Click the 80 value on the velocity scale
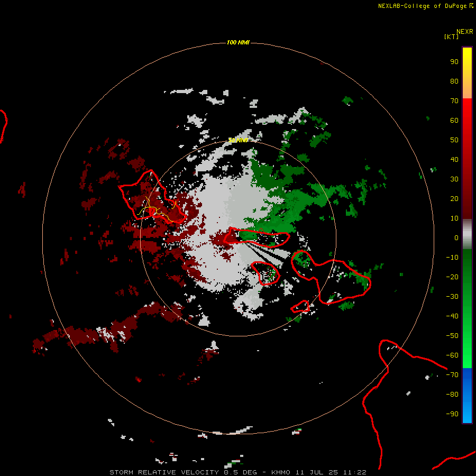This screenshot has height=476, width=476. (x=454, y=81)
